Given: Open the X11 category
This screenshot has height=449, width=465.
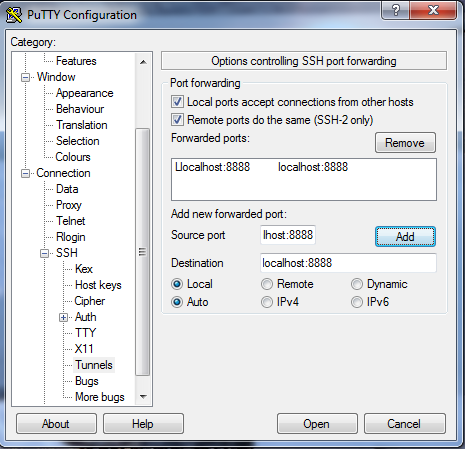Looking at the screenshot, I should [x=84, y=349].
